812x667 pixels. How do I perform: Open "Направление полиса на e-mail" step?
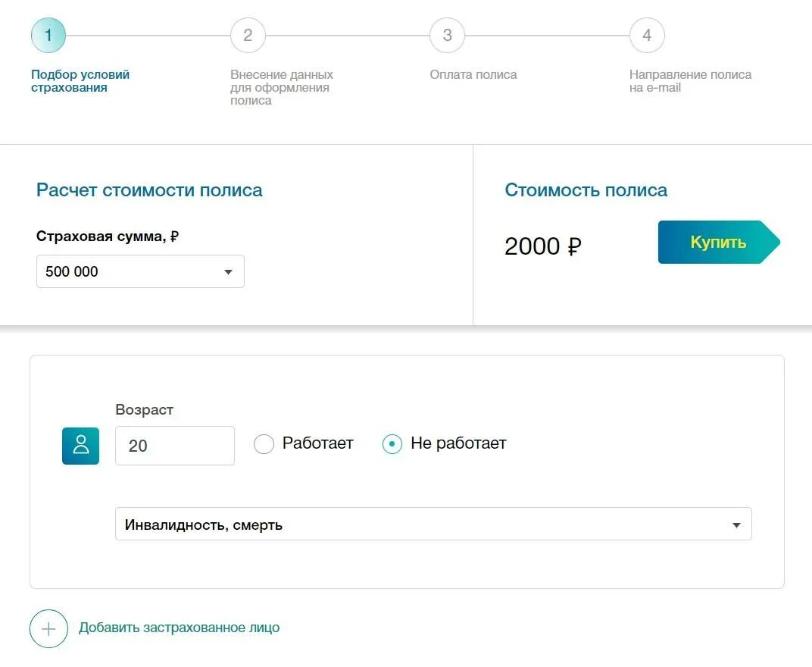[x=690, y=81]
